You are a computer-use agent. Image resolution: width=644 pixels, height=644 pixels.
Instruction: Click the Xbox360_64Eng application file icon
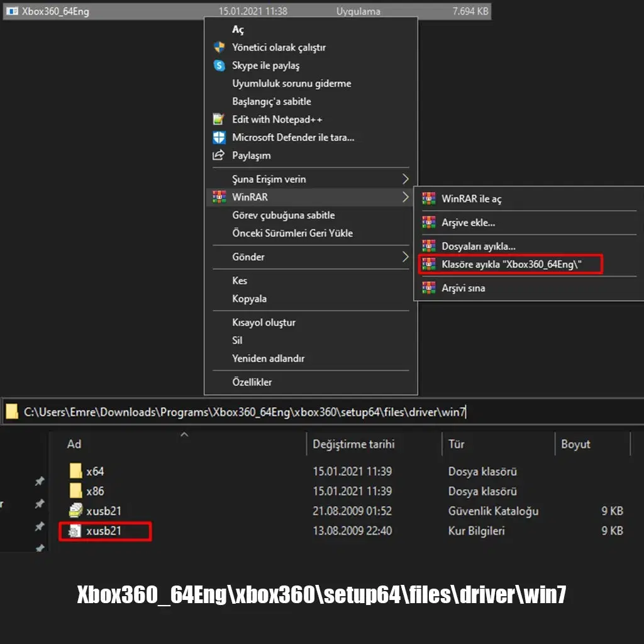point(13,11)
